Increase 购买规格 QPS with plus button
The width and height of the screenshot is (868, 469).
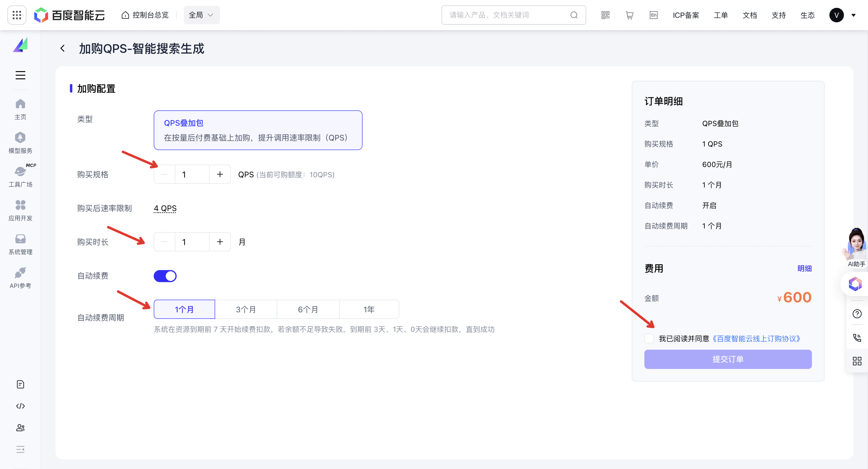click(220, 174)
